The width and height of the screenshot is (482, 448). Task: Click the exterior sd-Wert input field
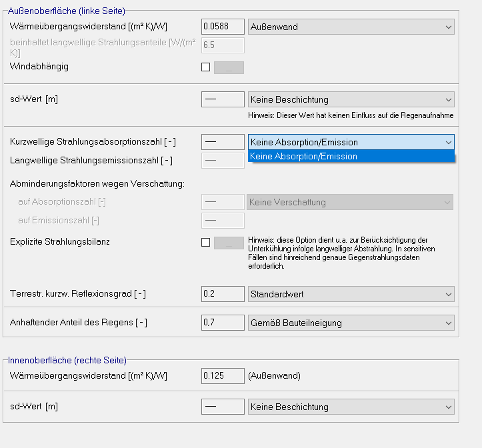tap(223, 100)
